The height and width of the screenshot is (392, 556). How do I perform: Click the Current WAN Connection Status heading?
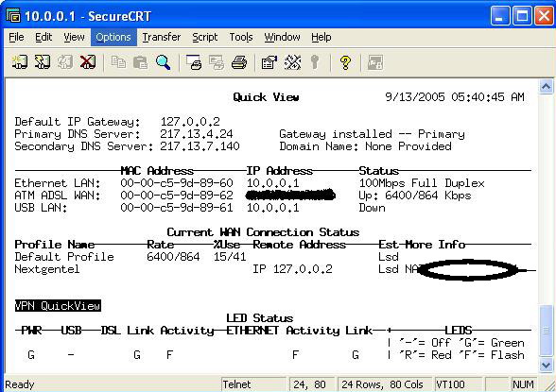pos(263,232)
